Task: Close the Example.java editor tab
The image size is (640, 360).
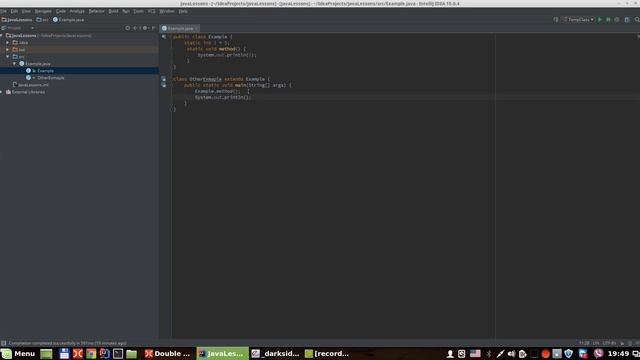Action: coord(196,28)
